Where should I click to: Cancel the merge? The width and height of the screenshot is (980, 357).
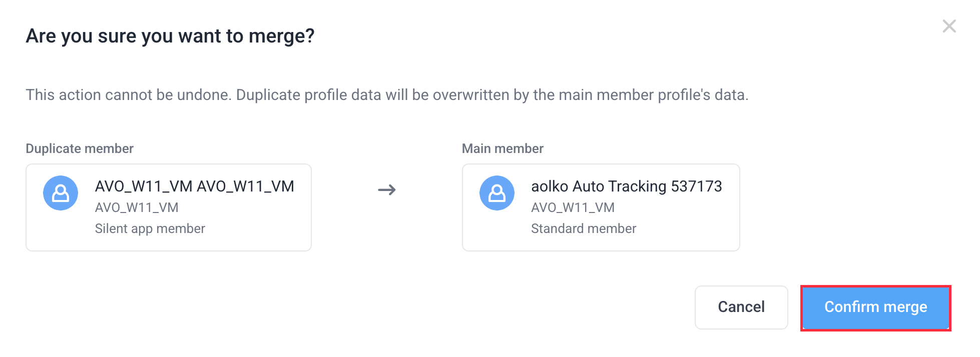741,307
